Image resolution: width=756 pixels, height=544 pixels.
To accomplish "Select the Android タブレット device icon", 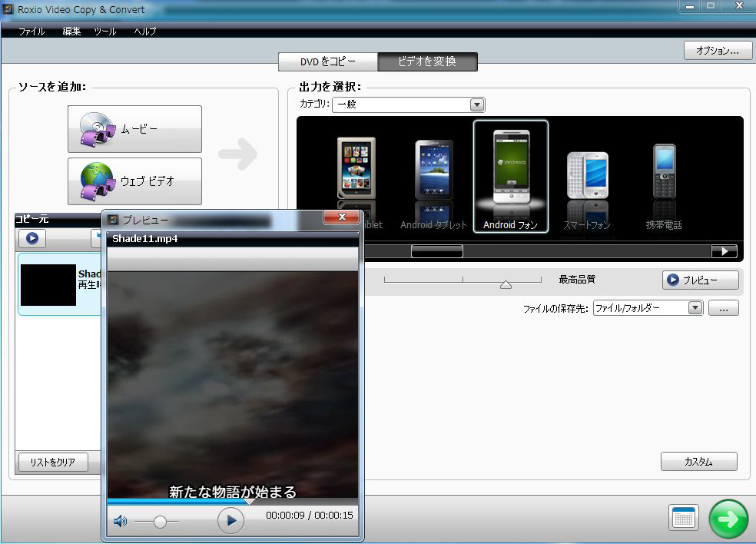I will pos(433,170).
